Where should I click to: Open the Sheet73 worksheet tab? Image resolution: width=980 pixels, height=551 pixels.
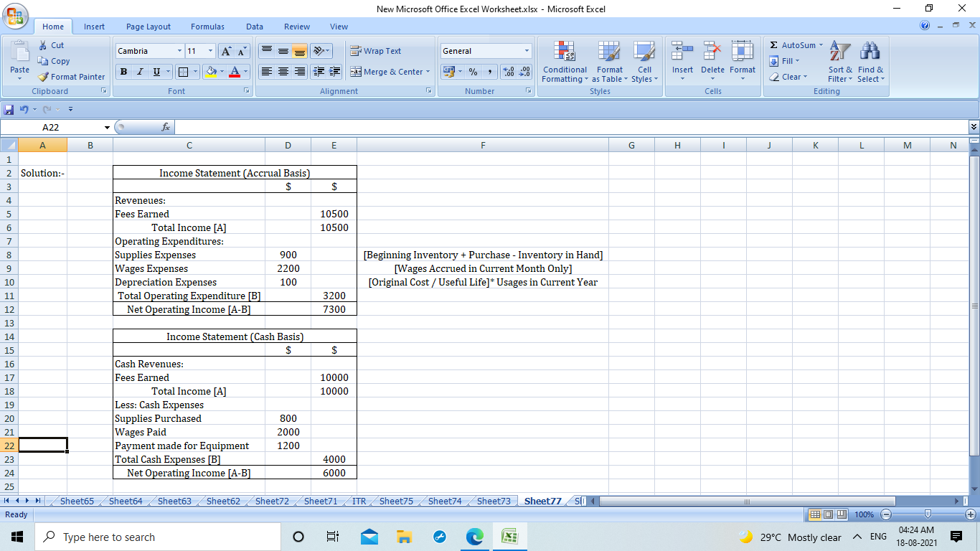(x=494, y=501)
